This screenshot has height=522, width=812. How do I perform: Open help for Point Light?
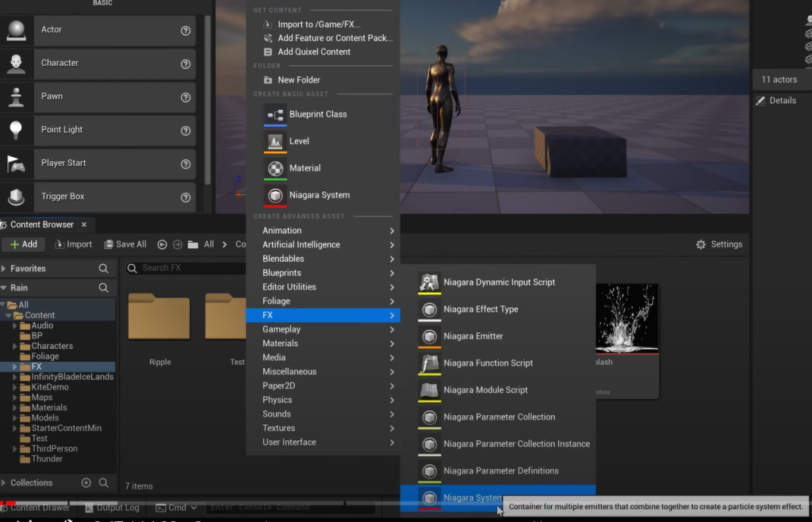pos(186,130)
